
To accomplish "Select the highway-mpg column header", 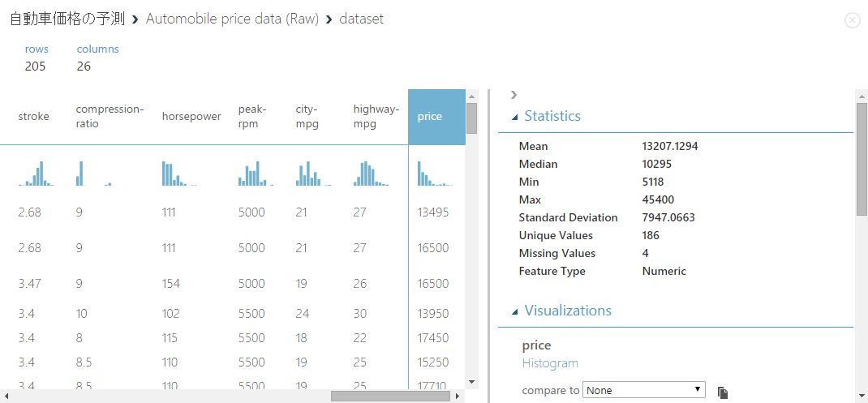I will click(376, 117).
